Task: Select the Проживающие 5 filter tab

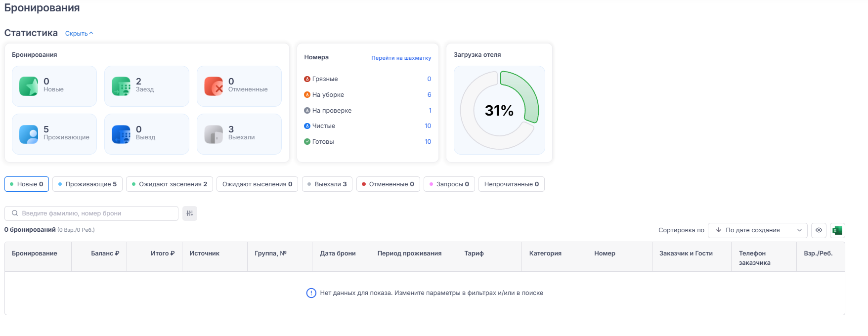Action: [x=87, y=184]
